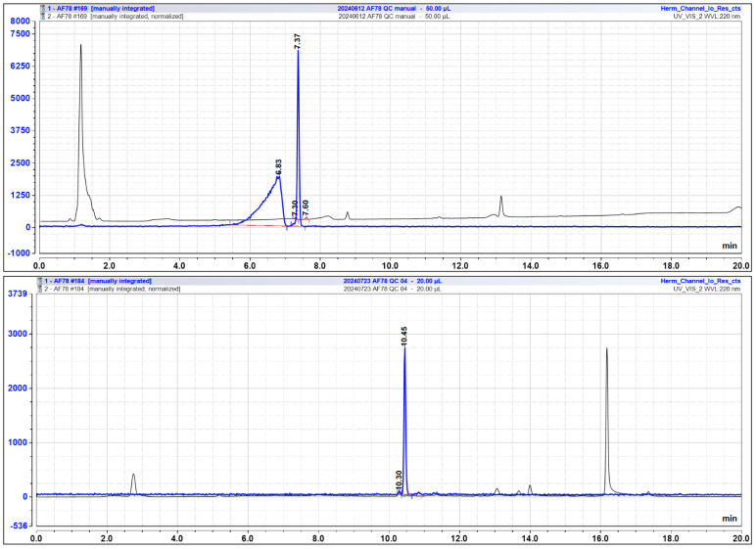
Task: Click 'UV_VIS_2 WVL:220 nm' in top plot
Action: (707, 17)
